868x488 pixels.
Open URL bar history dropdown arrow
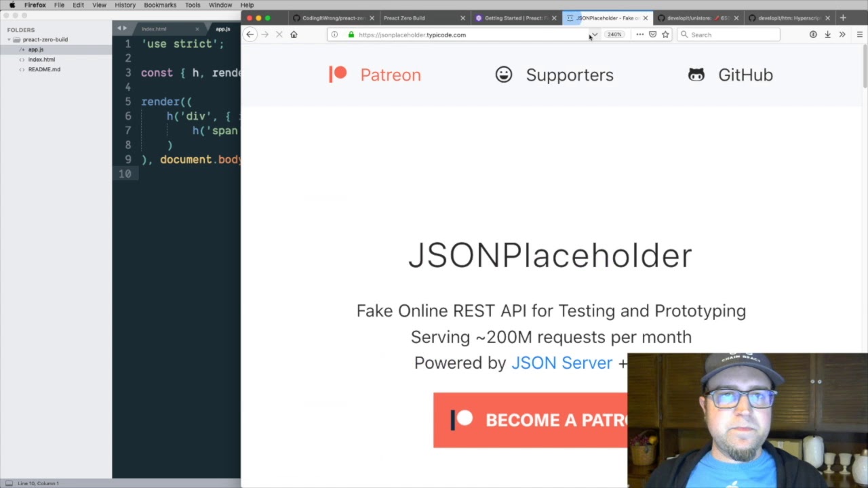click(x=594, y=35)
